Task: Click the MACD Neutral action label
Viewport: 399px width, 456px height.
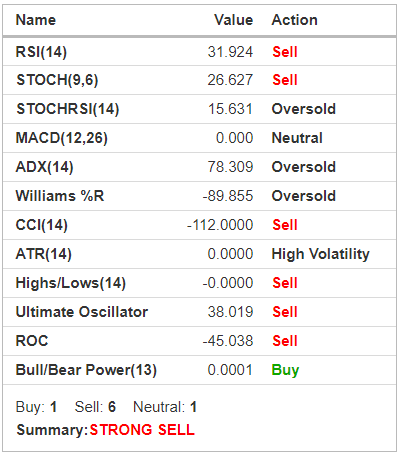Action: 297,138
